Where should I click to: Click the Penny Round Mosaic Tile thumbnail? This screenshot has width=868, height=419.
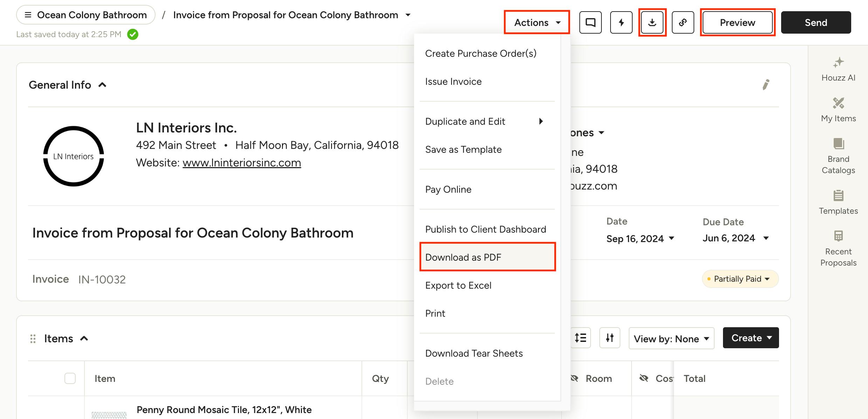(x=109, y=415)
